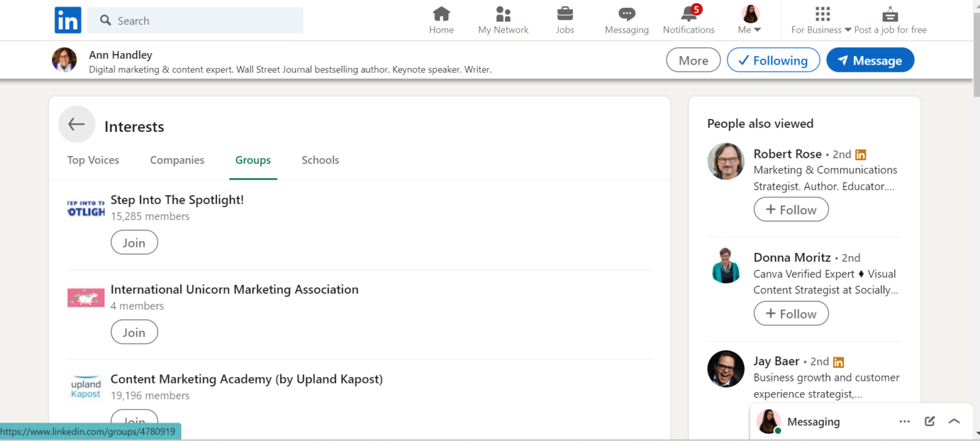Open Messaging from top navigation
The height and width of the screenshot is (441, 980).
tap(627, 20)
